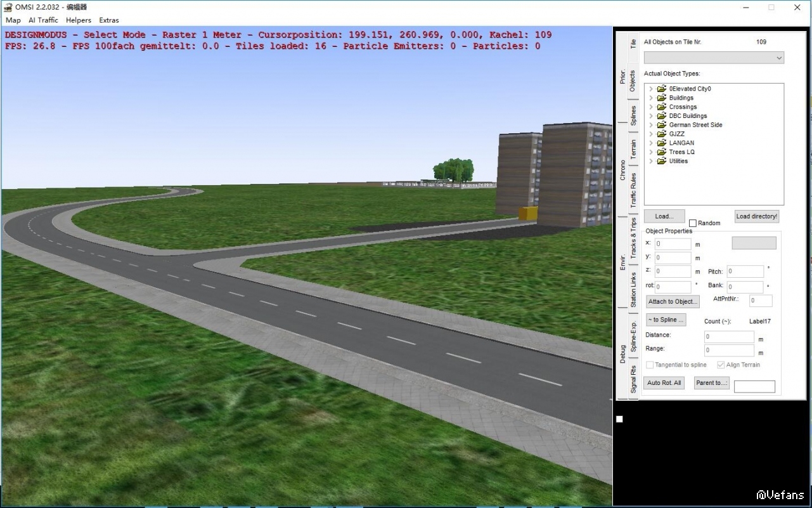Expand the Trees LQ tree node

pos(651,152)
